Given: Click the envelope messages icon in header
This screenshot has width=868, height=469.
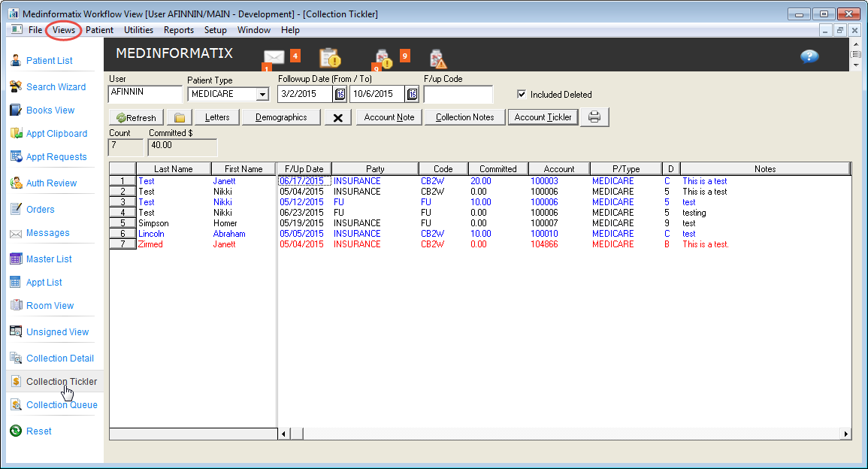Looking at the screenshot, I should (x=274, y=57).
